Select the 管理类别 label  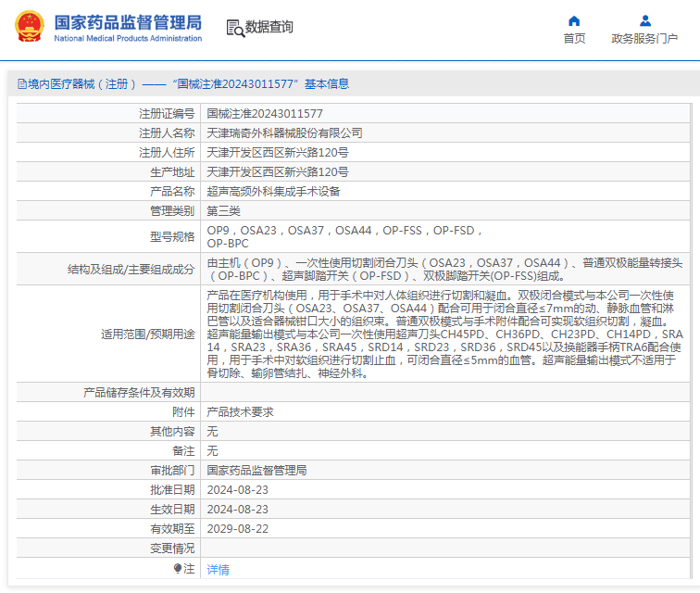pos(172,211)
